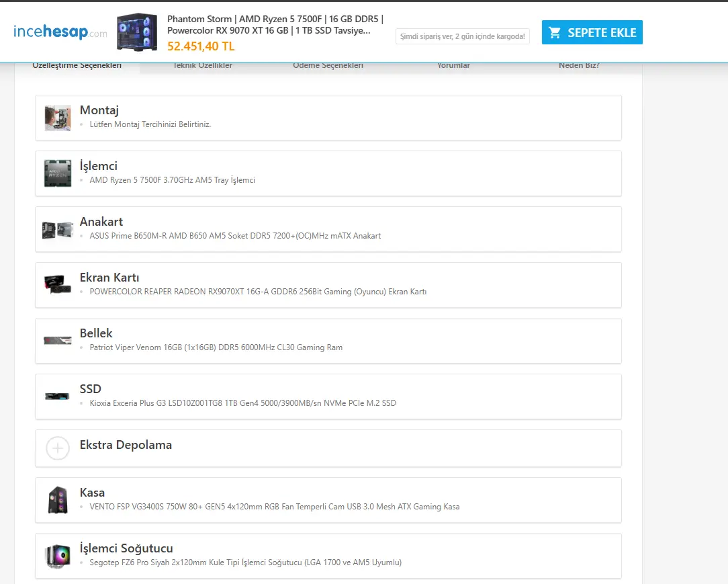Expand the Ekran Kartı option row
The width and height of the screenshot is (728, 584).
pos(328,285)
